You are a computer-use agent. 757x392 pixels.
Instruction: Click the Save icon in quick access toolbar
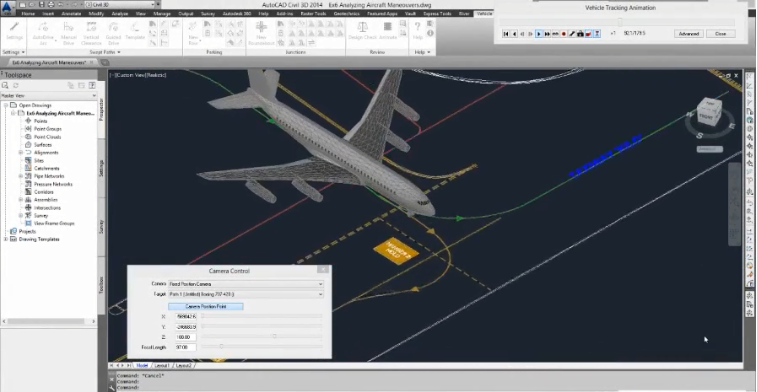point(42,4)
